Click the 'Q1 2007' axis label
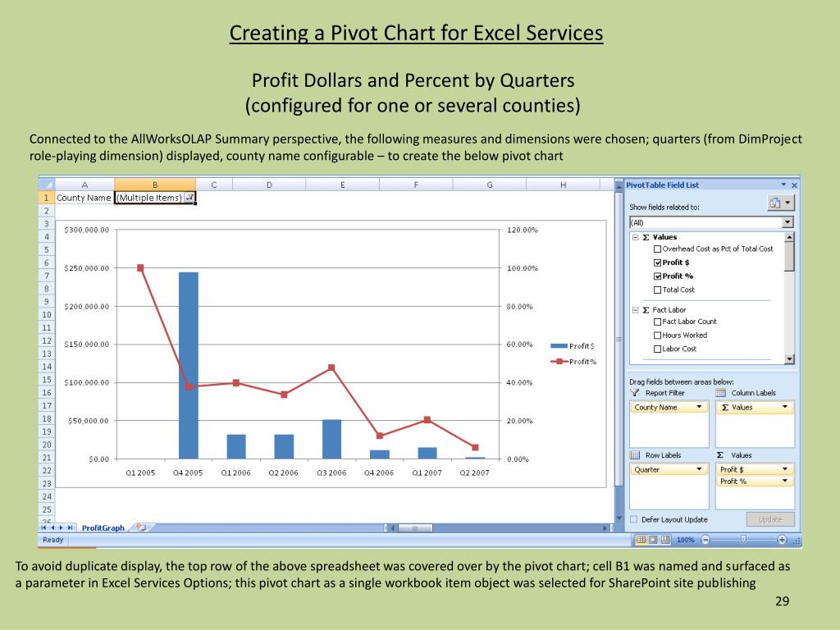The image size is (840, 630). pyautogui.click(x=427, y=472)
